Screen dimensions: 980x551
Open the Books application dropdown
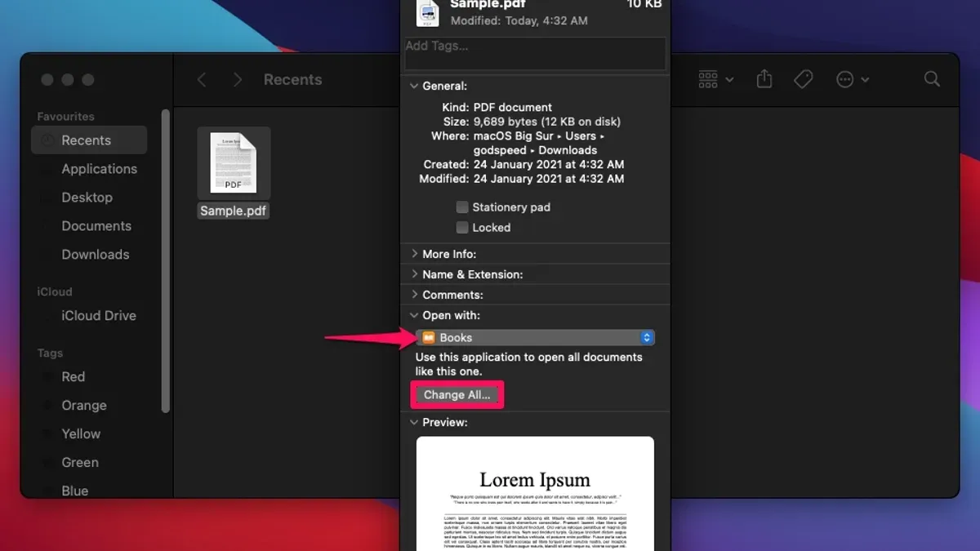[x=535, y=338]
